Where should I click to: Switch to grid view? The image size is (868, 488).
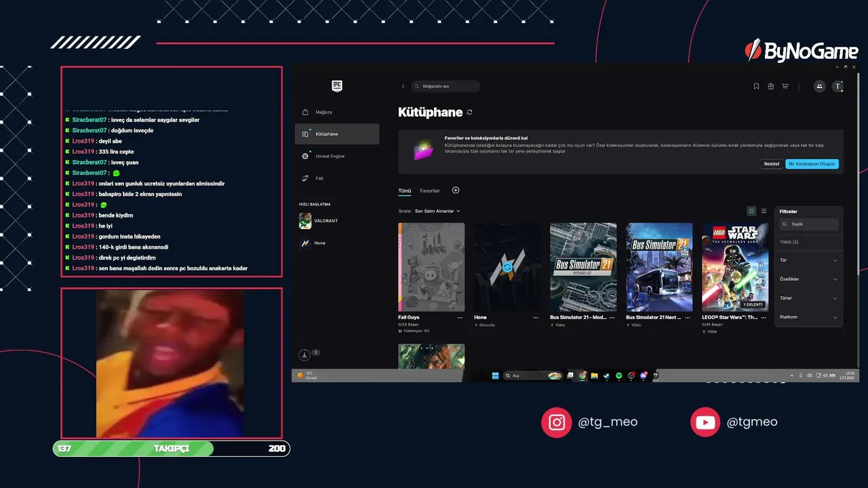(751, 211)
